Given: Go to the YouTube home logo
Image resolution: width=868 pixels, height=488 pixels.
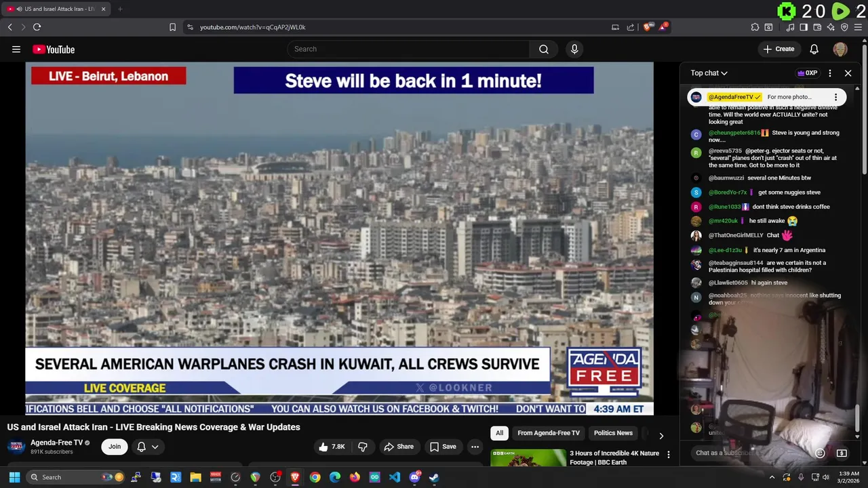Looking at the screenshot, I should pos(54,49).
